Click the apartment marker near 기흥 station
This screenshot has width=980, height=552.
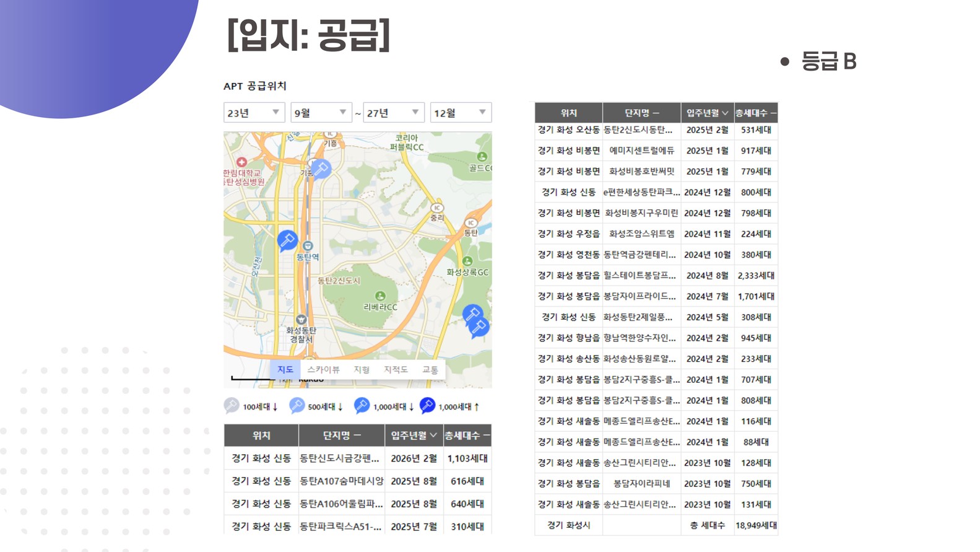point(320,168)
